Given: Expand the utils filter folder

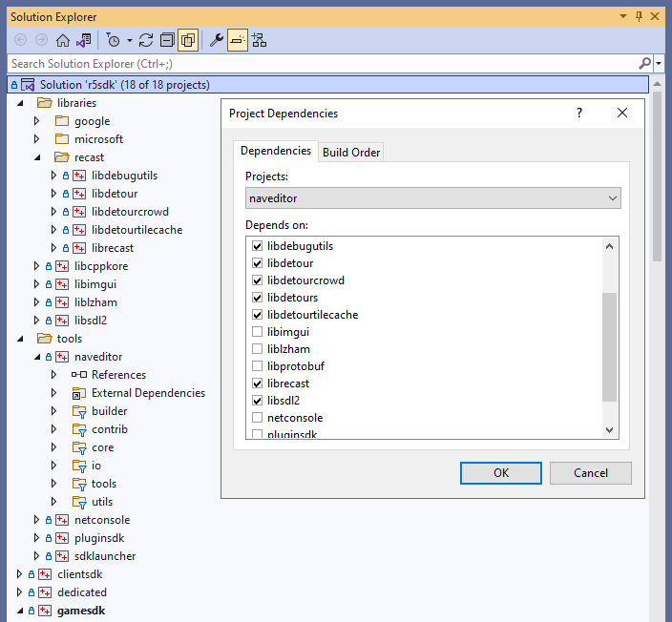Looking at the screenshot, I should pyautogui.click(x=54, y=501).
